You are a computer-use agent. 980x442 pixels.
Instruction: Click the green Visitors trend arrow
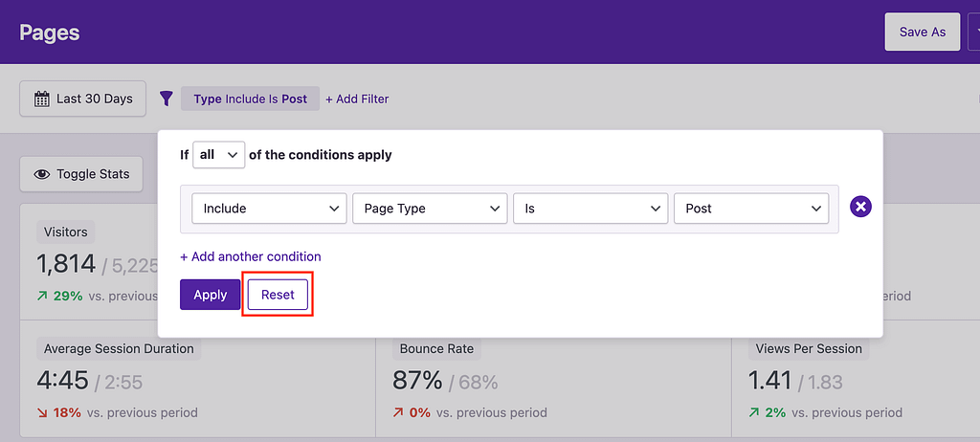[x=42, y=297]
